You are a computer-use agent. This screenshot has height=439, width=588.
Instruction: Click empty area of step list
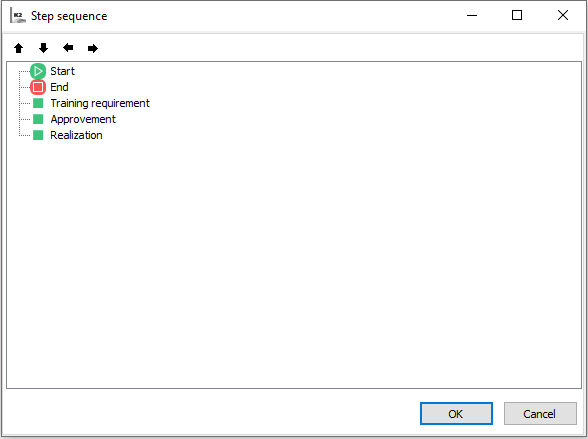(x=294, y=262)
